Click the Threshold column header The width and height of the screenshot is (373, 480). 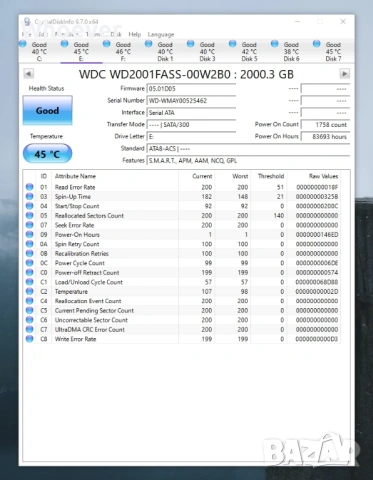[271, 176]
